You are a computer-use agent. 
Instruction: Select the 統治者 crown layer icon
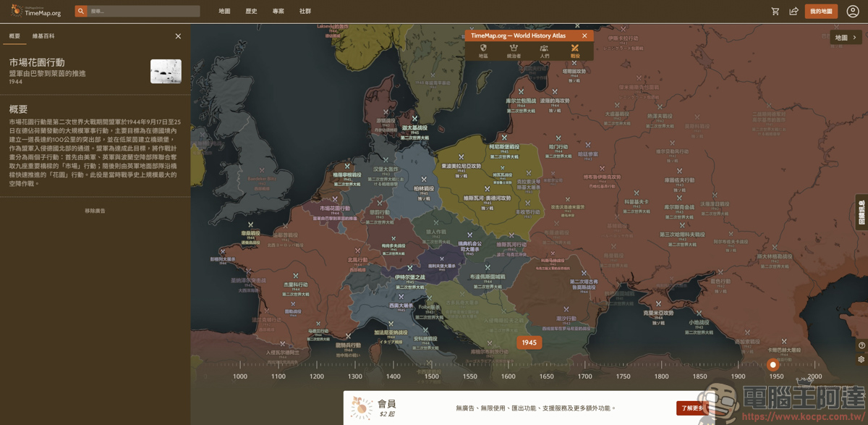point(514,51)
